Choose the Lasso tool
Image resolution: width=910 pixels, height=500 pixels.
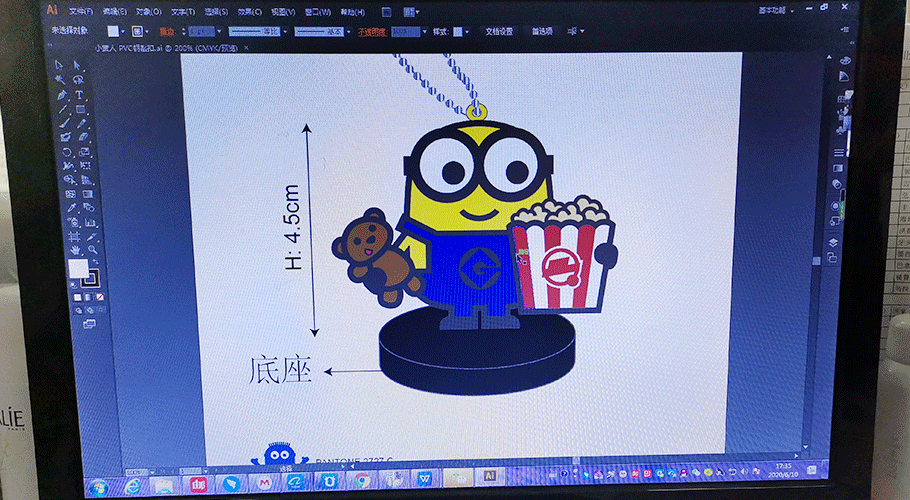pyautogui.click(x=78, y=80)
